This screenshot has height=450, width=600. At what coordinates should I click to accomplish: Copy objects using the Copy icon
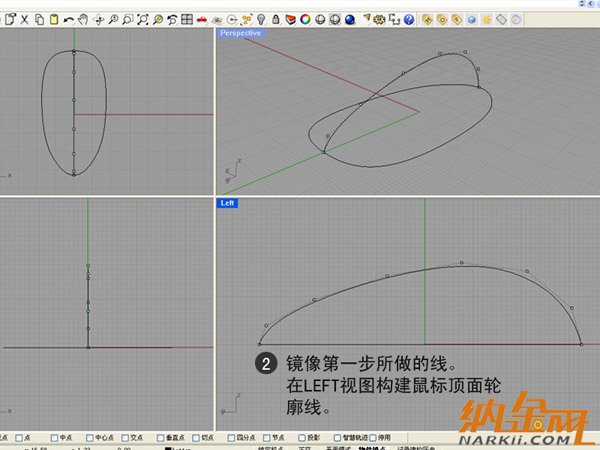point(39,19)
